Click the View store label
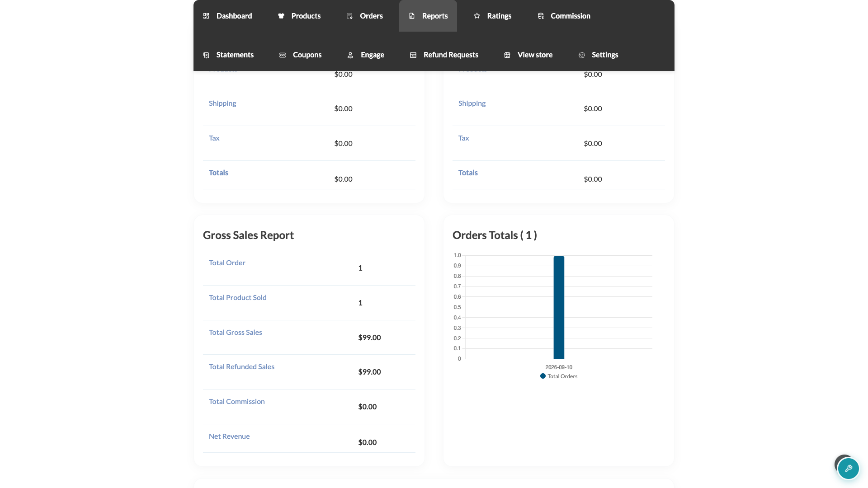 click(535, 55)
